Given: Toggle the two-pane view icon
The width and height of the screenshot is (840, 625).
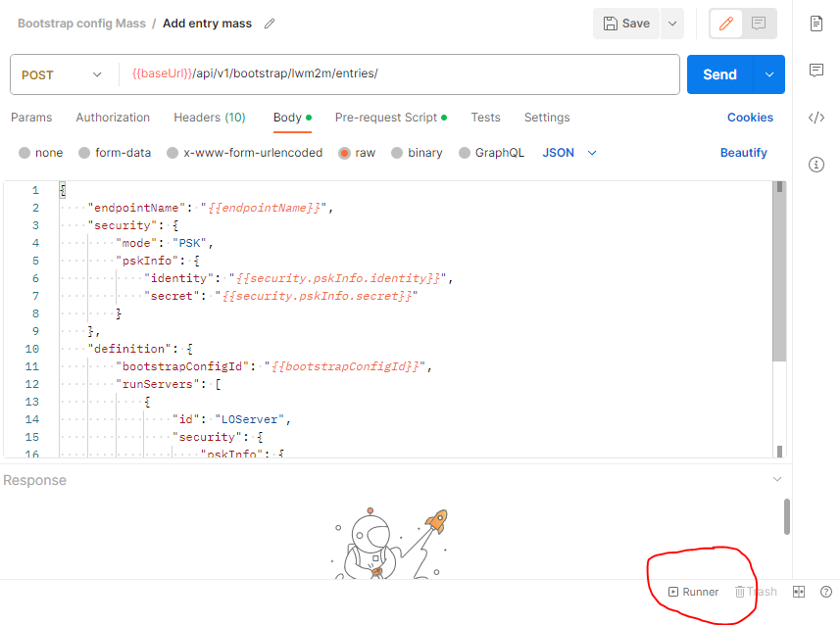Looking at the screenshot, I should (x=799, y=592).
